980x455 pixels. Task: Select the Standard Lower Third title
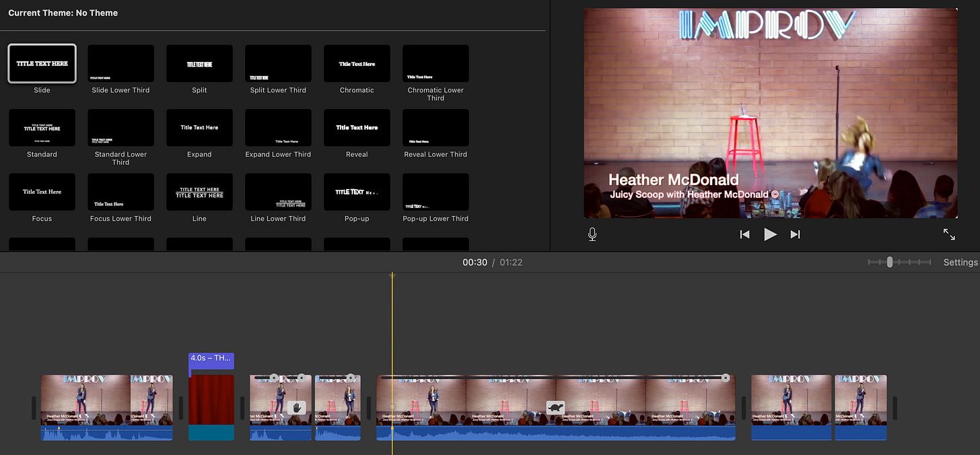click(120, 128)
